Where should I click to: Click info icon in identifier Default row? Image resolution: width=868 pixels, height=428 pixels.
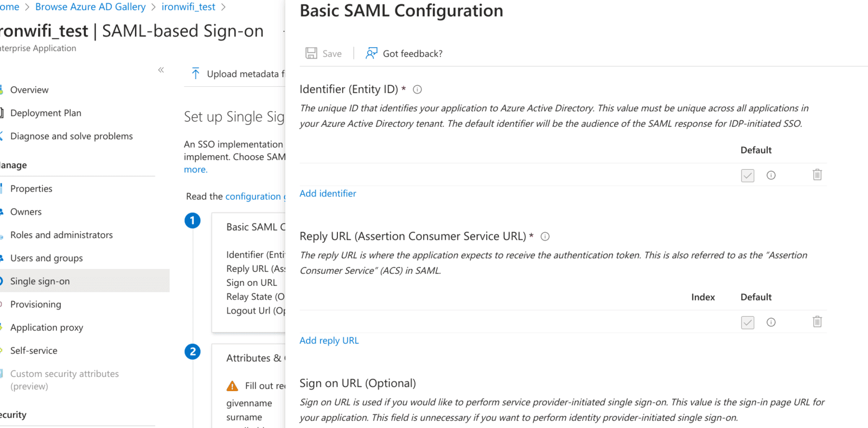[771, 175]
